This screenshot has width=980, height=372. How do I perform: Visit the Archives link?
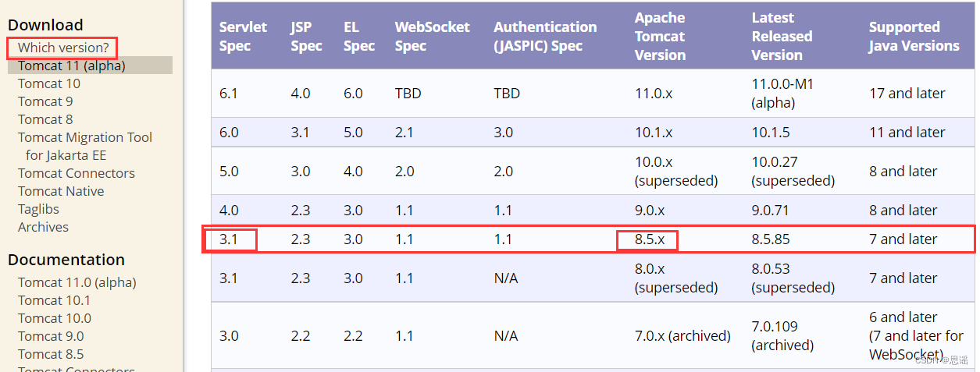43,227
